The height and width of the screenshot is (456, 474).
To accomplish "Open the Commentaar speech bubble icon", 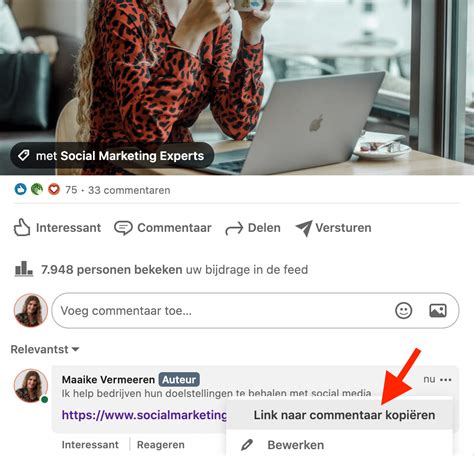I will click(123, 228).
